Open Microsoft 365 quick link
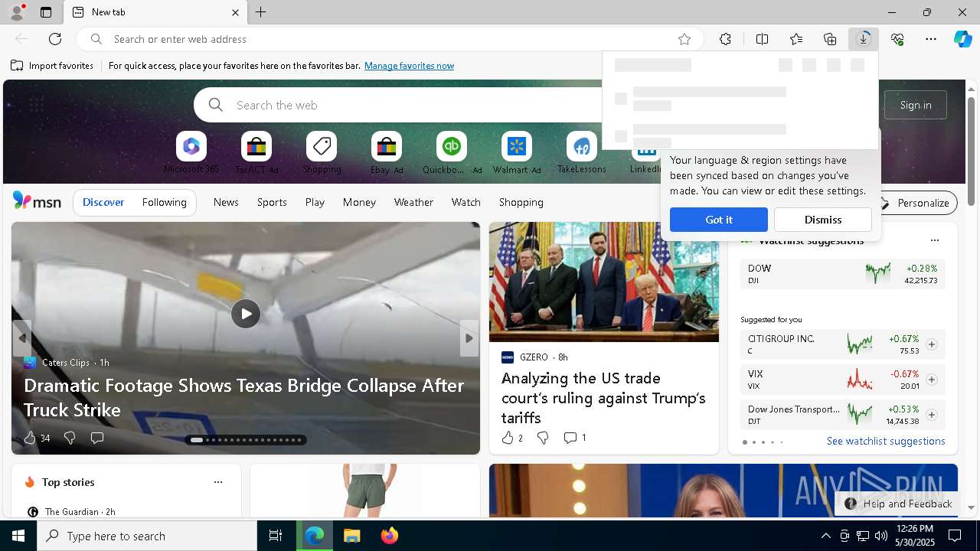 (x=191, y=153)
